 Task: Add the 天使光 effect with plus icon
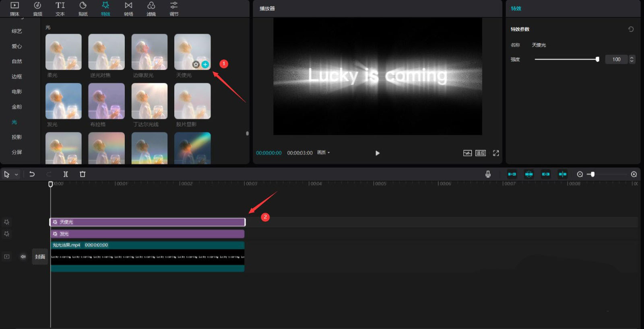point(205,64)
